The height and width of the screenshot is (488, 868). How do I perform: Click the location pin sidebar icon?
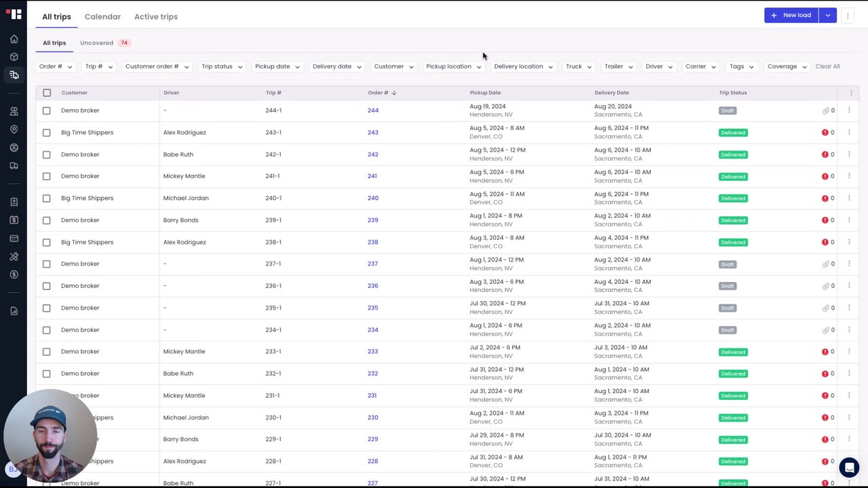(14, 129)
